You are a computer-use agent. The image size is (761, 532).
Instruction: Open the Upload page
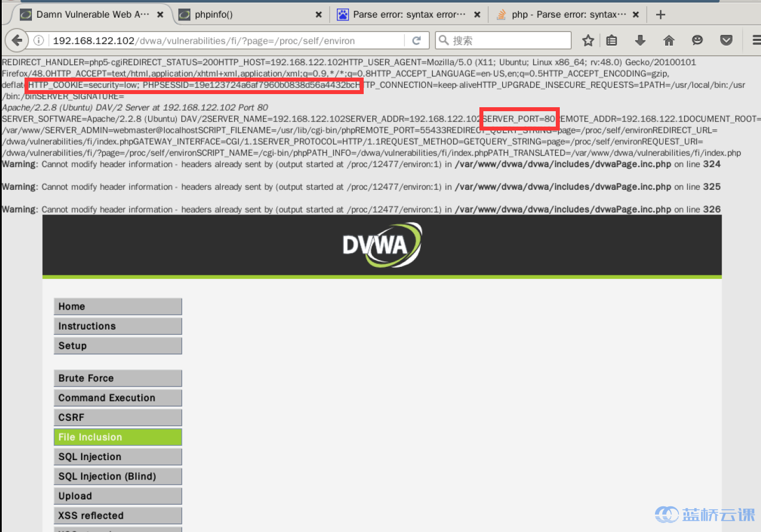(118, 496)
